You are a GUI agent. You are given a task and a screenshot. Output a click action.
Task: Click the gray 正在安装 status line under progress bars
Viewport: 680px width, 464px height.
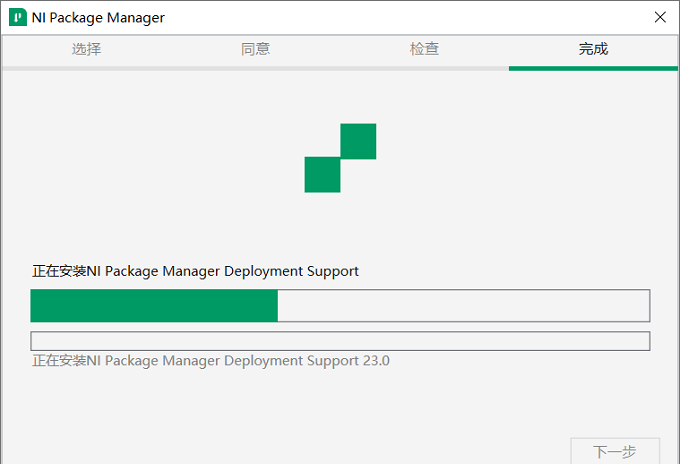(211, 361)
